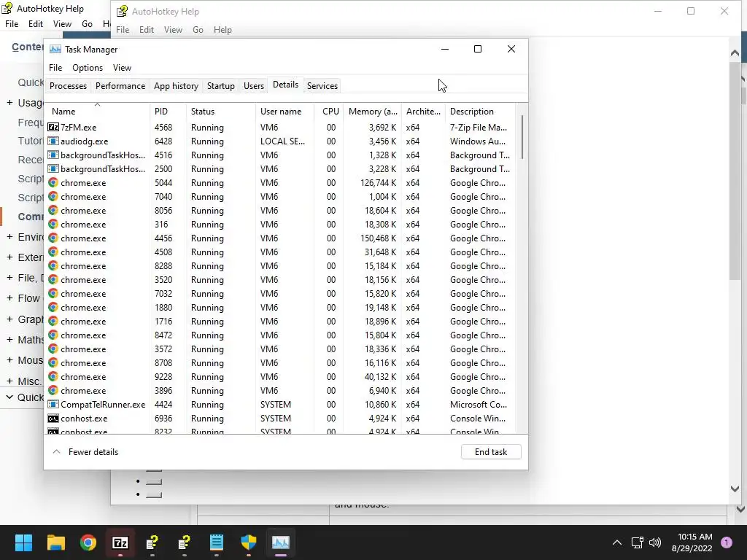The height and width of the screenshot is (560, 747).
Task: Expand the Misc. tree node plus sign
Action: (x=9, y=381)
